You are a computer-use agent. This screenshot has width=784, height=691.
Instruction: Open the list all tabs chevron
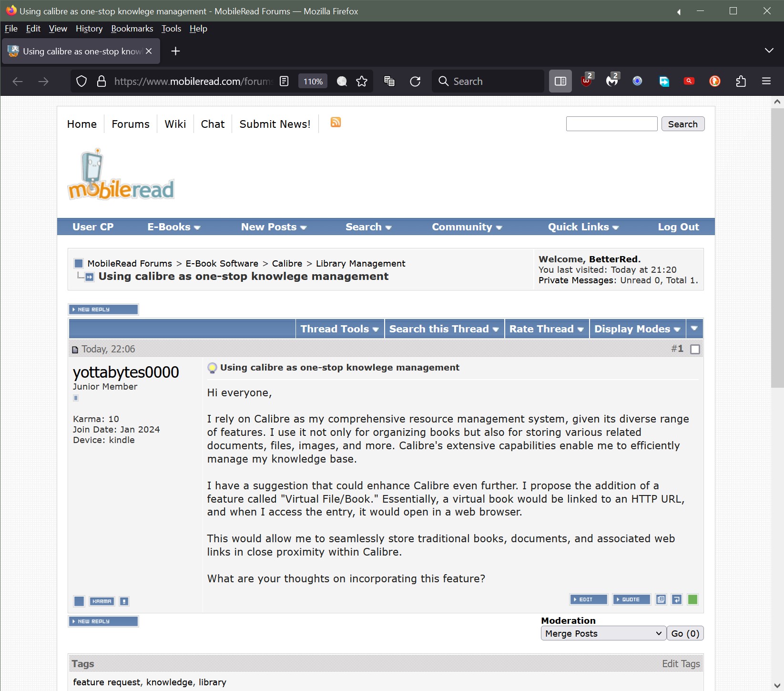pos(769,51)
